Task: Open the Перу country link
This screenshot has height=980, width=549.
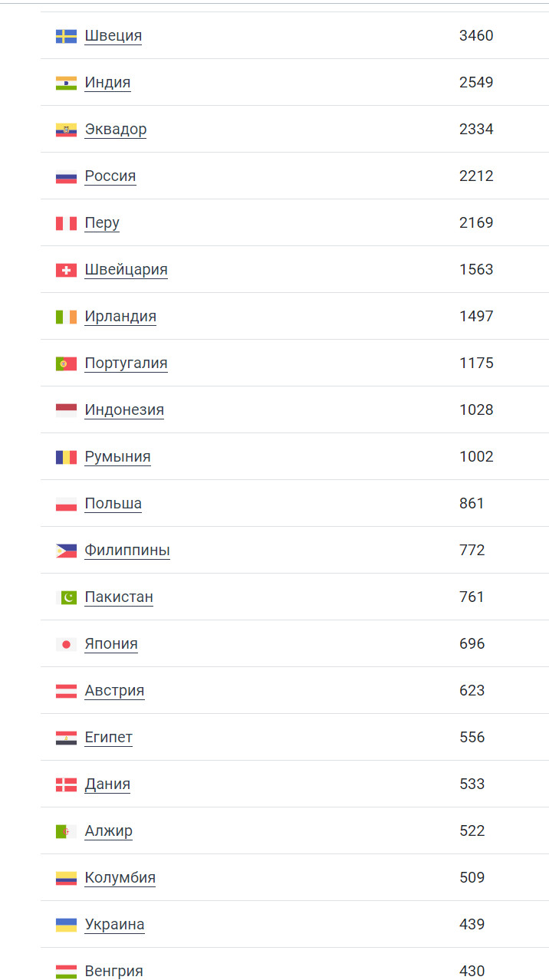Action: pyautogui.click(x=102, y=223)
